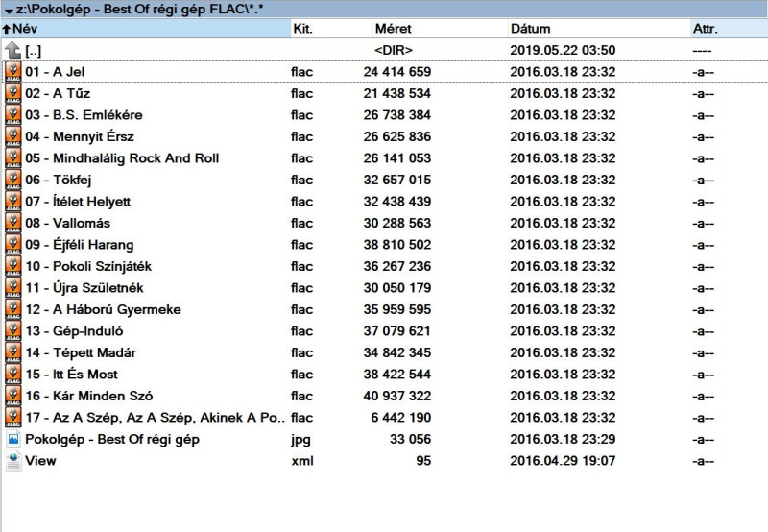Select file 13 - Gép-Induló

pos(74,330)
